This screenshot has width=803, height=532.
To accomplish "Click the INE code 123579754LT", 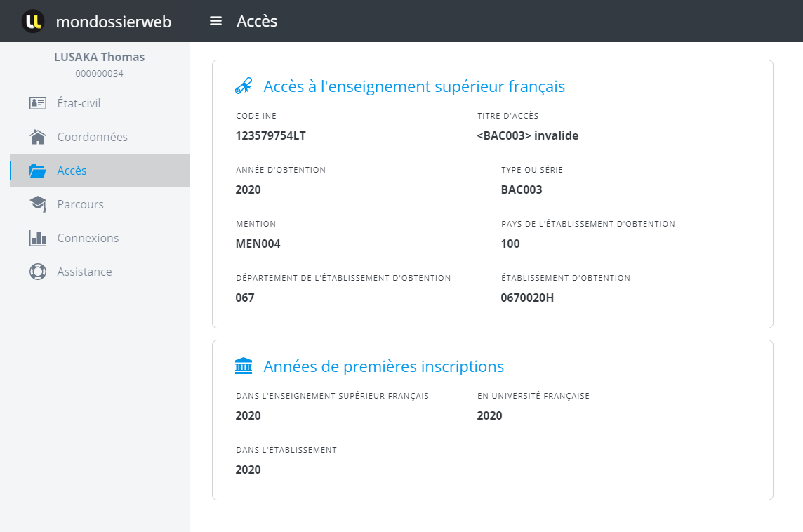I will 270,135.
